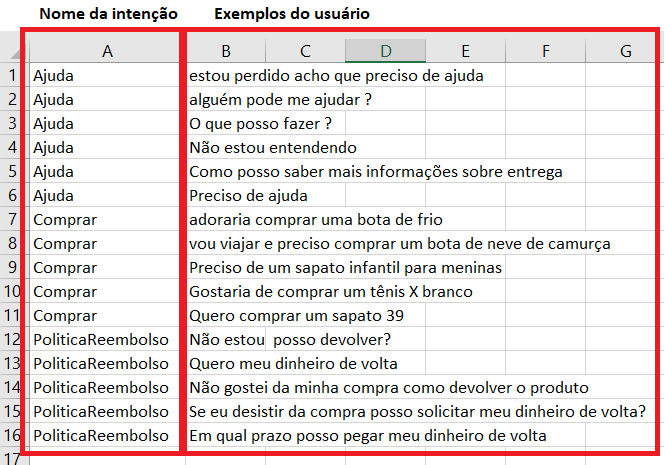Select row 16 header

tap(12, 437)
